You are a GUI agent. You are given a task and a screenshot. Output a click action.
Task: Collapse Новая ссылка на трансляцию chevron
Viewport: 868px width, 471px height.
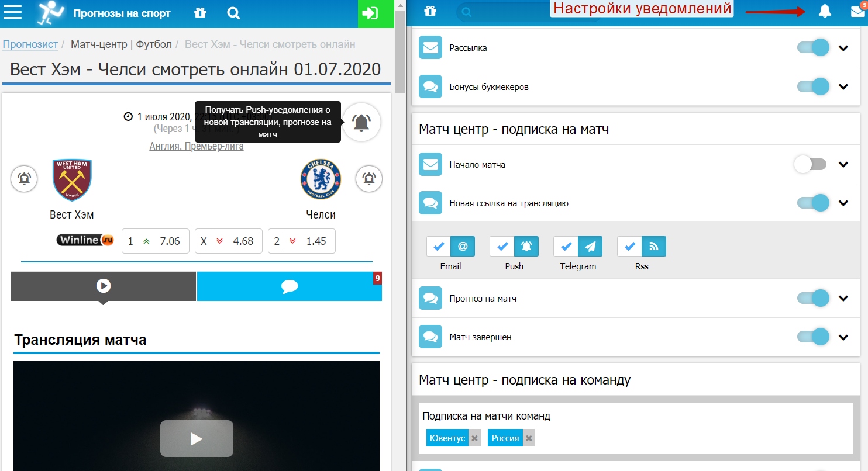(x=843, y=203)
